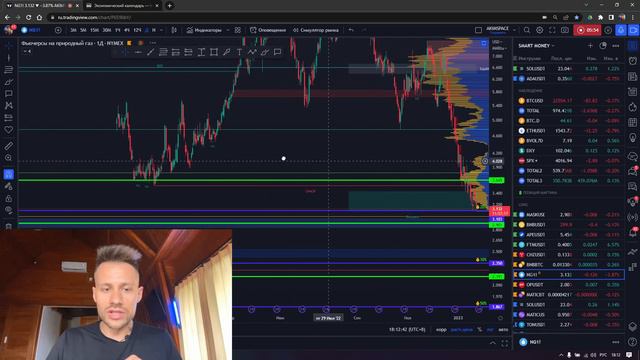Viewport: 640px width, 360px height.
Task: Select the left sidebar zoom in tool
Action: [x=9, y=158]
